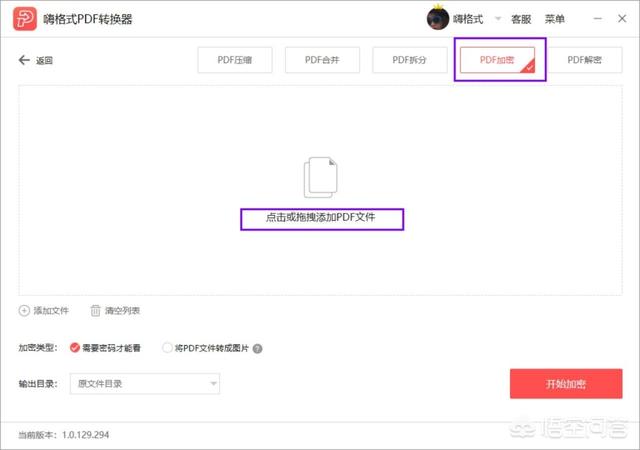Switch to the PDF拆分 tab
640x450 pixels.
pos(409,60)
